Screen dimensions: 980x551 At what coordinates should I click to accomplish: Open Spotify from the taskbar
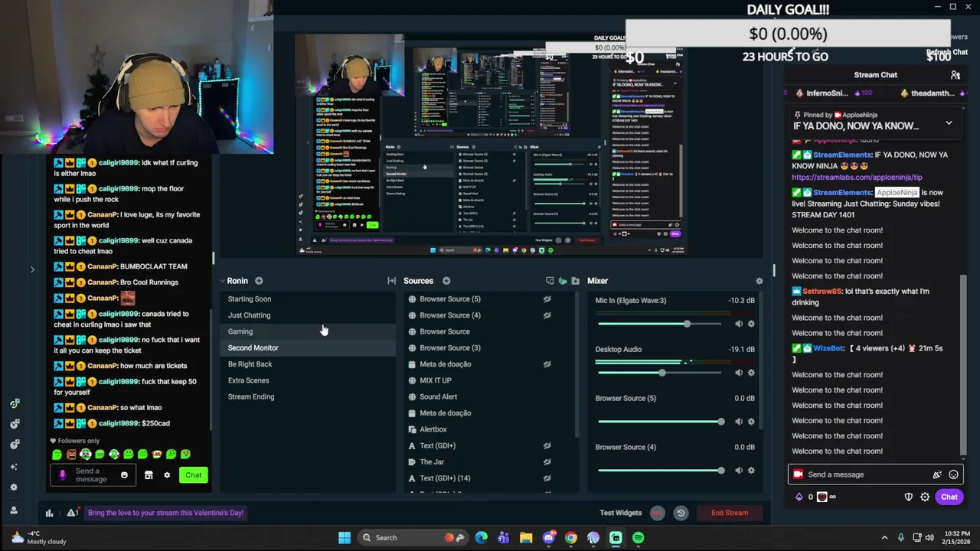tap(638, 538)
